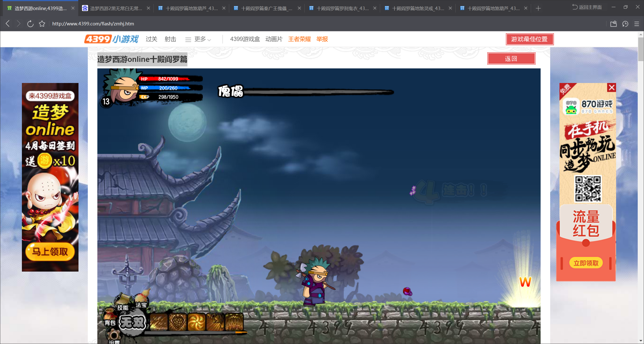Image resolution: width=644 pixels, height=344 pixels.
Task: Click the 举报 report link
Action: click(322, 39)
